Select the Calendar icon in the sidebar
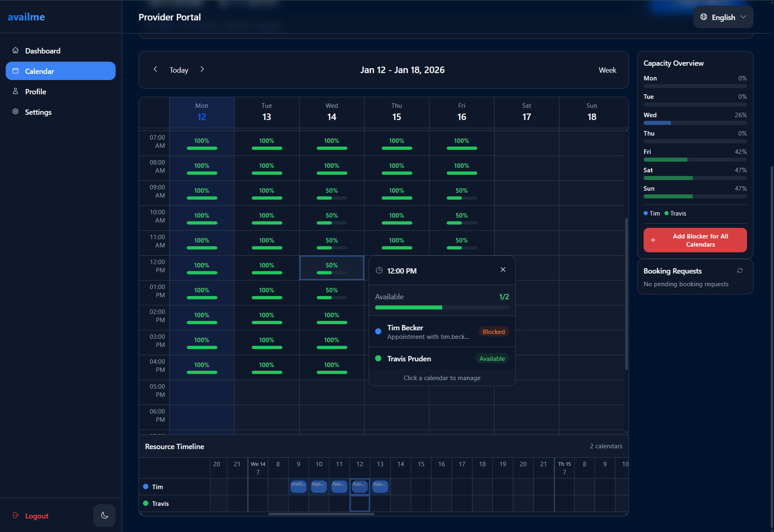 tap(15, 71)
